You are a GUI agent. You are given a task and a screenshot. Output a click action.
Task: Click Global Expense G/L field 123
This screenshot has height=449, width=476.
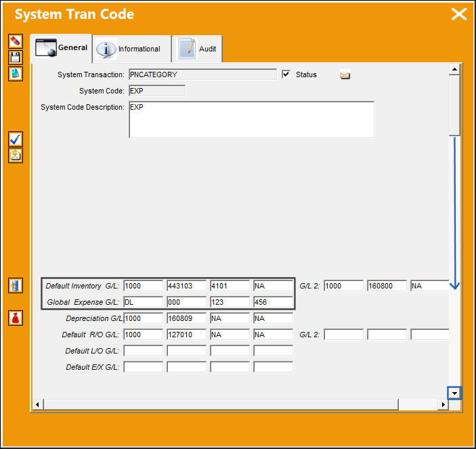point(230,302)
